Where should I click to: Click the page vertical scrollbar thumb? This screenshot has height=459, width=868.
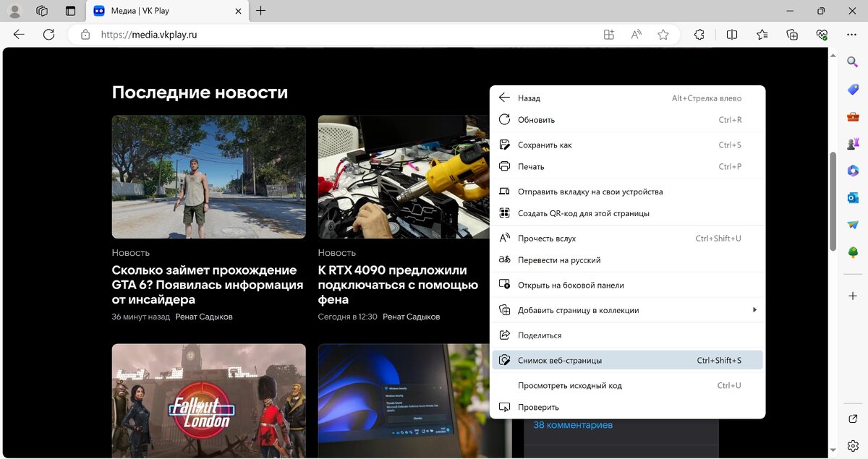pyautogui.click(x=833, y=200)
